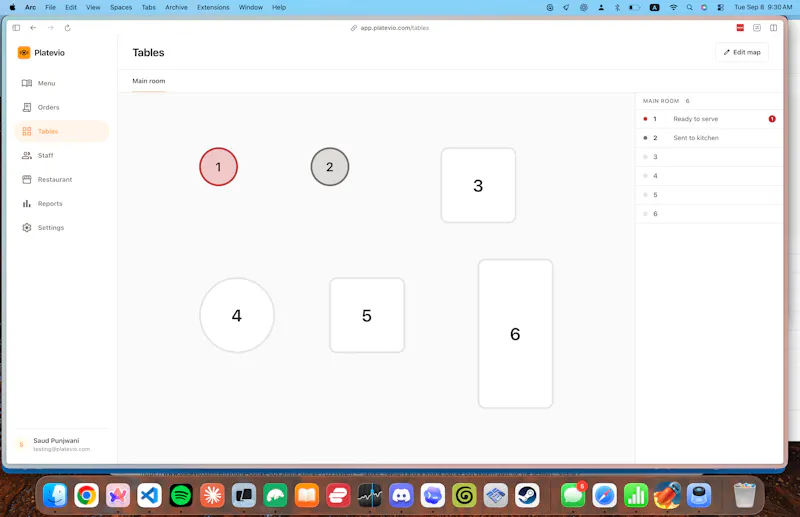Select the Tables sidebar item
Viewport: 800px width, 517px height.
62,131
